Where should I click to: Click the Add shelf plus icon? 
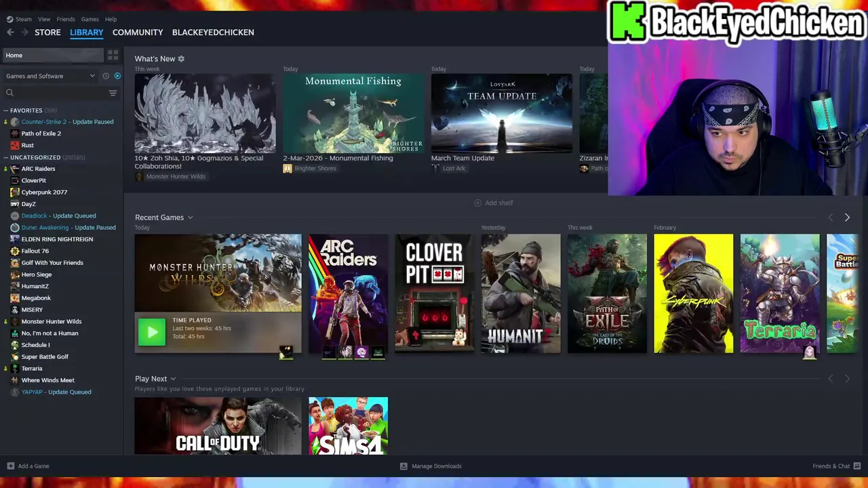tap(477, 203)
